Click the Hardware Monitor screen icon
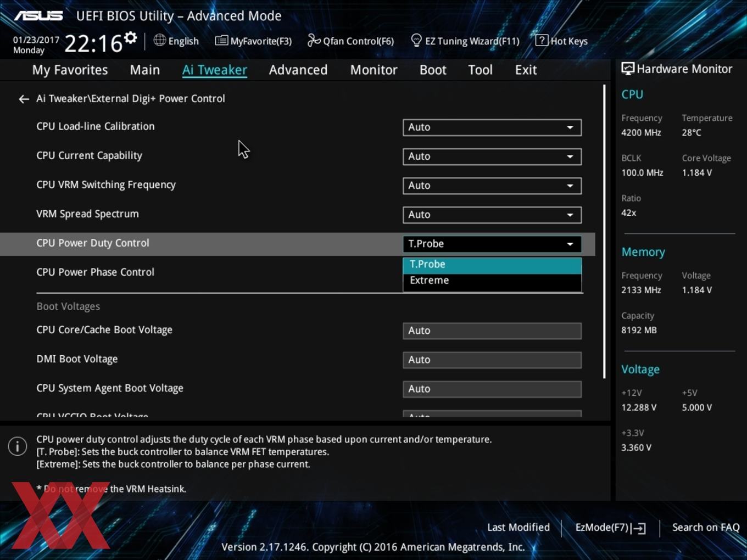Screen dimensions: 747x560 [628, 69]
